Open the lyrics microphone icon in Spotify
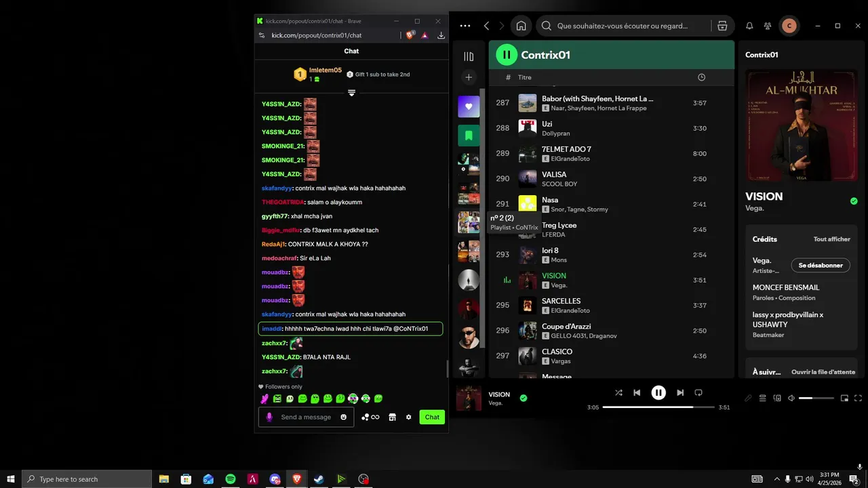 pyautogui.click(x=748, y=398)
